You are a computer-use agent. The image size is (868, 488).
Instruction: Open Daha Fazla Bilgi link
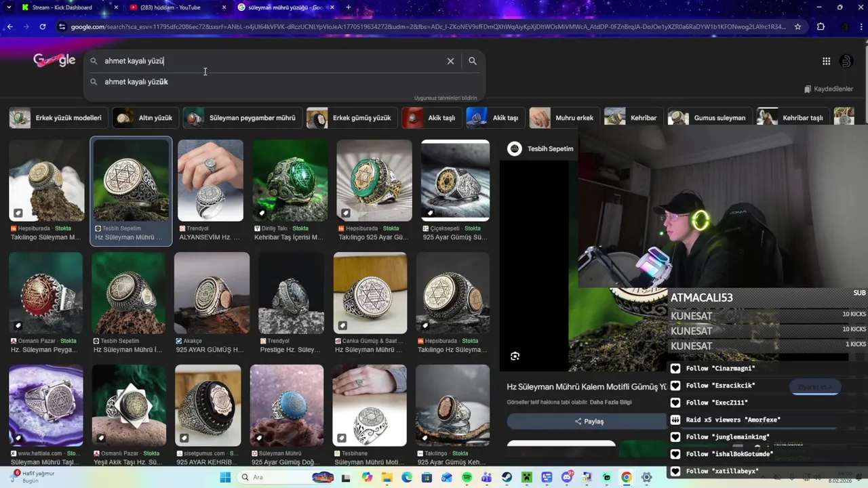tap(609, 402)
